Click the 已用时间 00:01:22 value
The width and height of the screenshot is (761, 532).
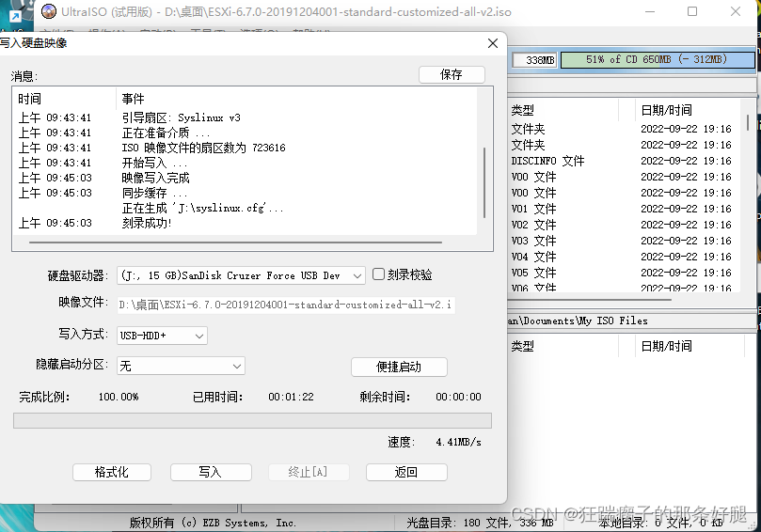(x=291, y=397)
